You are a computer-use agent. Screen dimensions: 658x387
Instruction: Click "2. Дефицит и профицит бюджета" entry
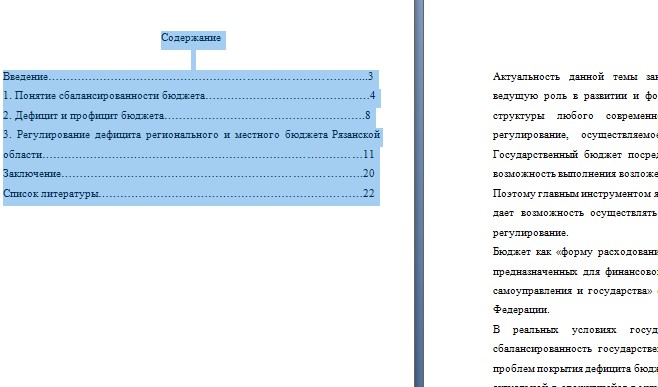[187, 115]
